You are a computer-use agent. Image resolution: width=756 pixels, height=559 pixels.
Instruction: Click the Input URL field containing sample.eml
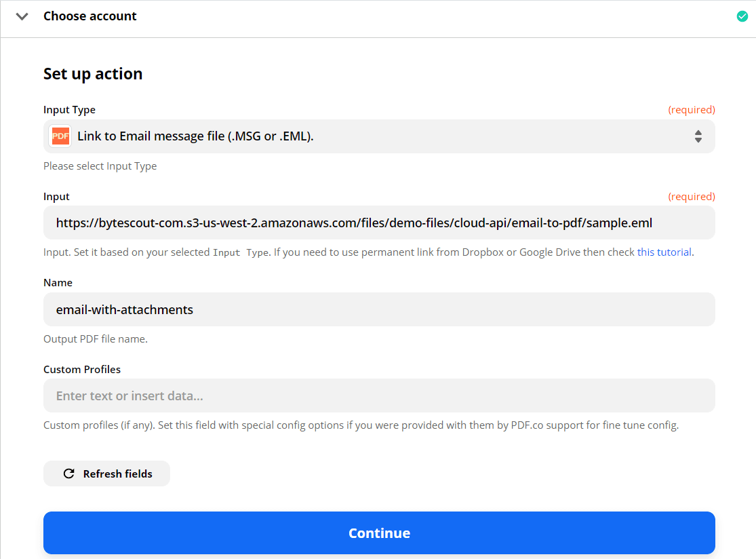coord(379,223)
